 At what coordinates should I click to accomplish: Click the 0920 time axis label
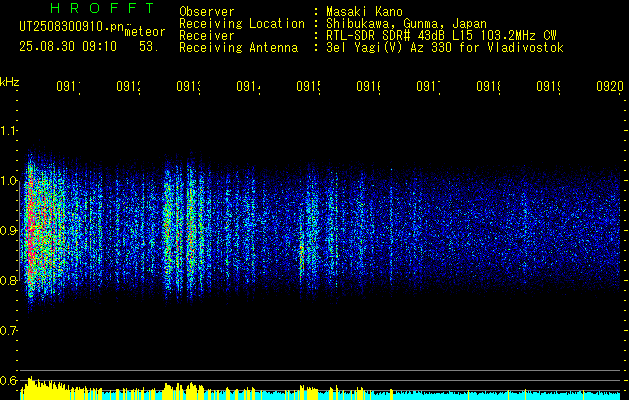pyautogui.click(x=610, y=86)
